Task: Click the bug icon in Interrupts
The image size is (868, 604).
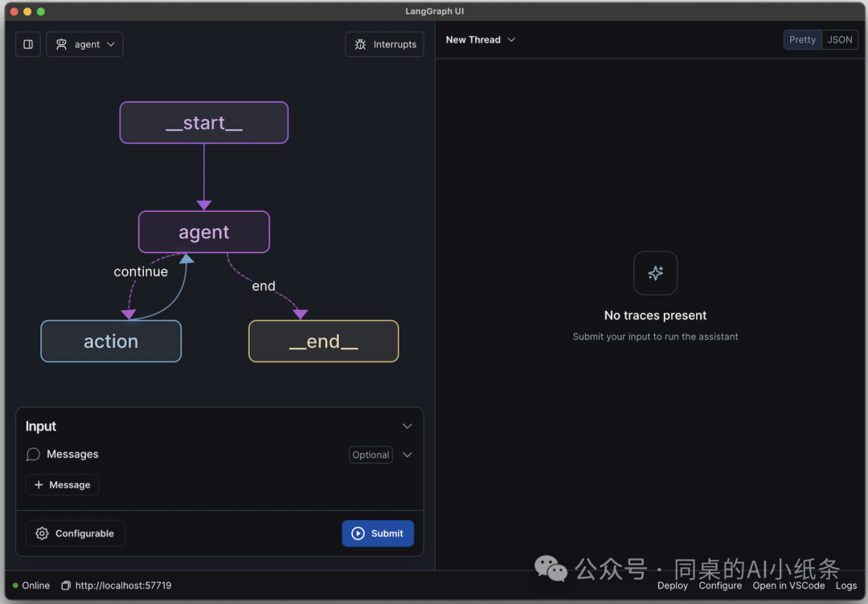Action: pos(360,44)
